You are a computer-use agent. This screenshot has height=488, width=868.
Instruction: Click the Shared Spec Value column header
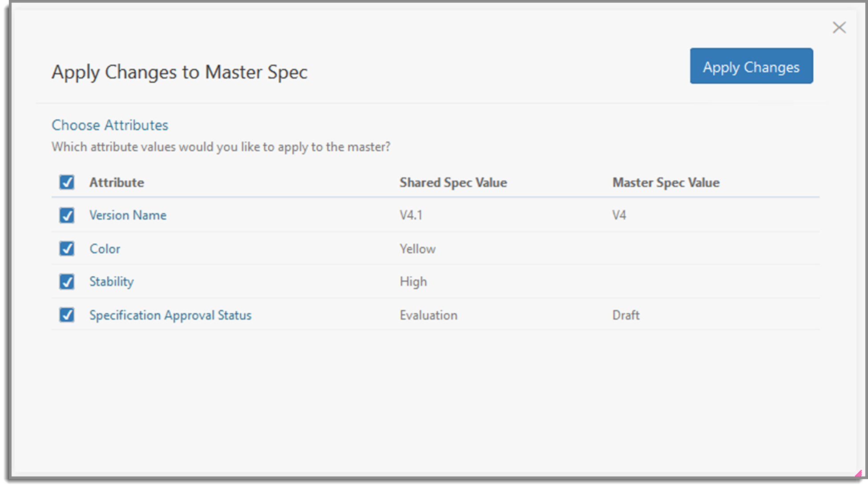[453, 182]
